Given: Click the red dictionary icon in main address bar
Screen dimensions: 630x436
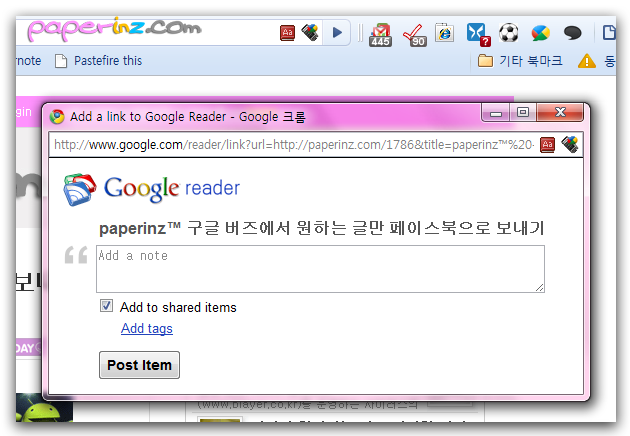Looking at the screenshot, I should coord(287,33).
